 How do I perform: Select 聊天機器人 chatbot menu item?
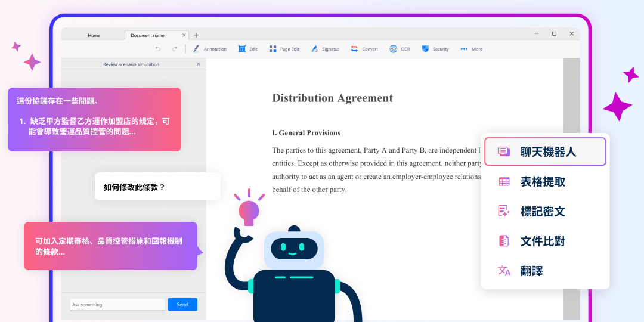(545, 151)
